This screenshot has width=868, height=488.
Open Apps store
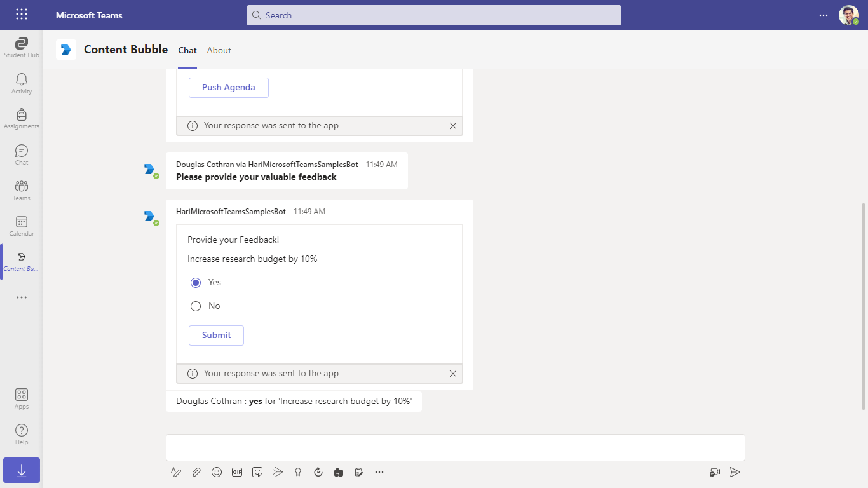tap(22, 398)
